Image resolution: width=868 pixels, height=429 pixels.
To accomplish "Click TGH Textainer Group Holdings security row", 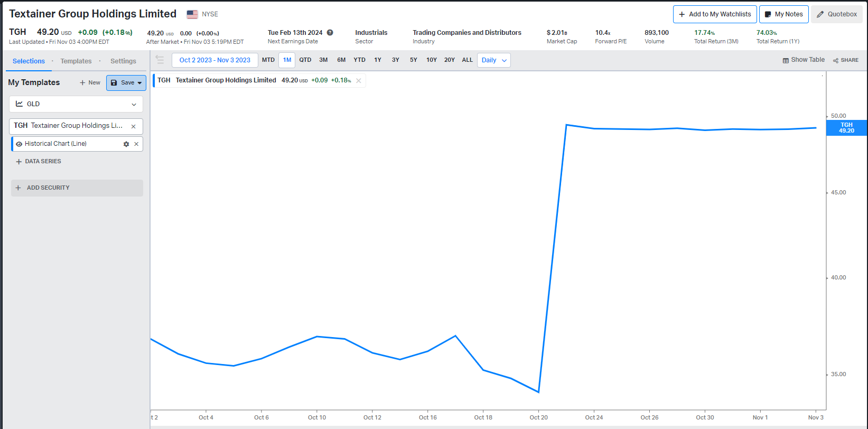I will pyautogui.click(x=76, y=126).
